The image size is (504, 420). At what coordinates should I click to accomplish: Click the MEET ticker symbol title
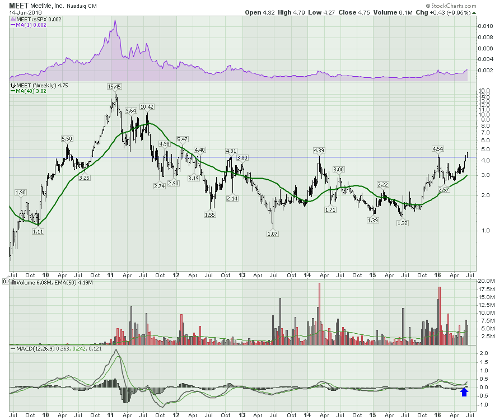[18, 6]
